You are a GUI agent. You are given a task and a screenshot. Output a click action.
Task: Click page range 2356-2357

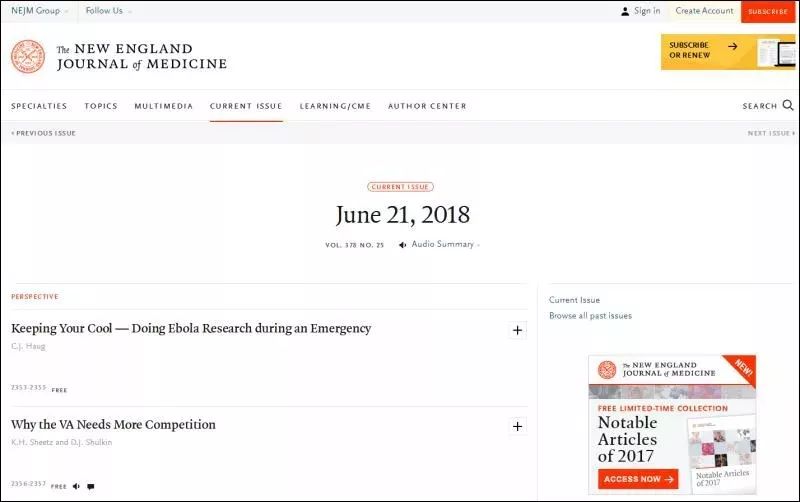[x=29, y=484]
